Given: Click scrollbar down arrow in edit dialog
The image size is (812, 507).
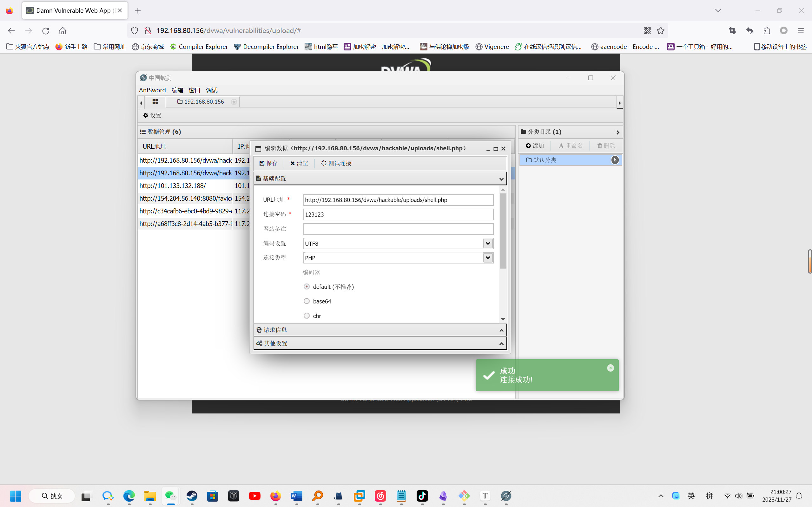Looking at the screenshot, I should coord(503,319).
